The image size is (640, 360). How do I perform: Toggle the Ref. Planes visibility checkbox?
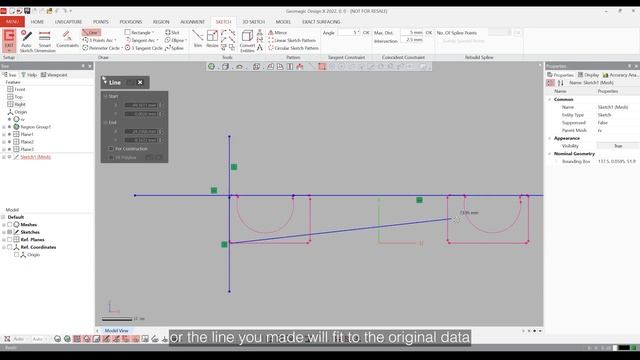click(10, 240)
